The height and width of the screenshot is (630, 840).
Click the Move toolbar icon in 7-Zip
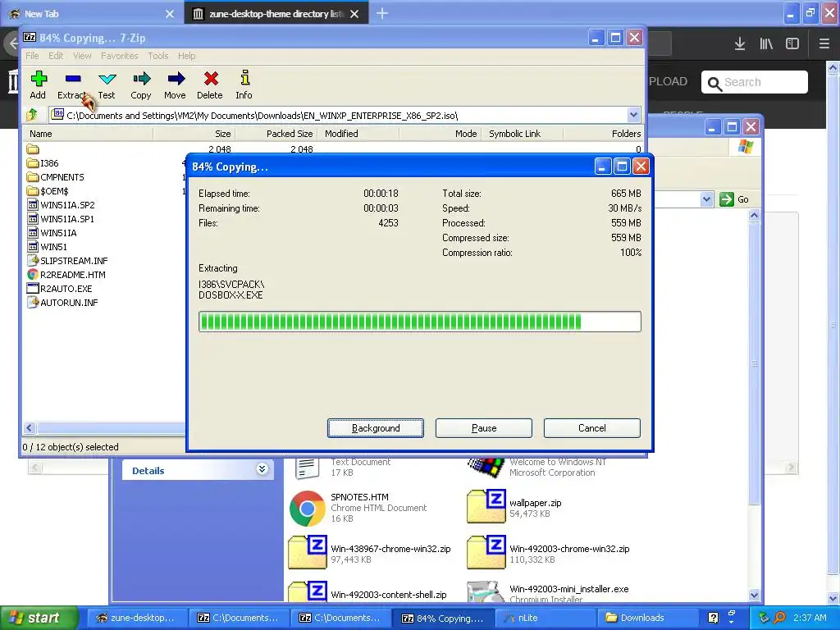(x=176, y=84)
